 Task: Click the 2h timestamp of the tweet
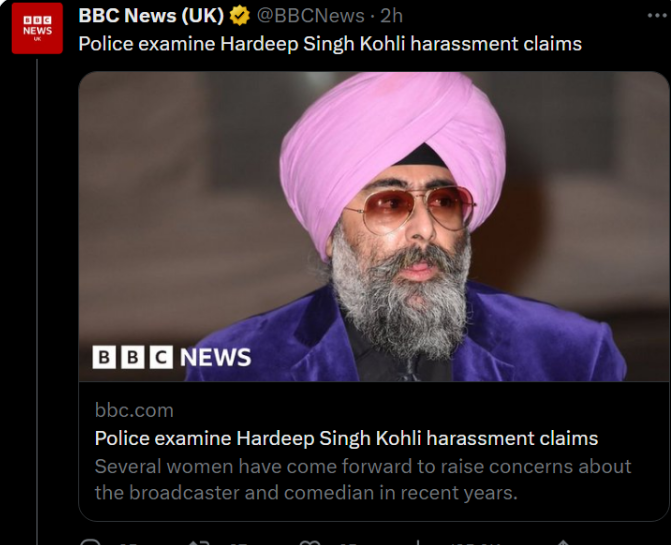[x=392, y=16]
